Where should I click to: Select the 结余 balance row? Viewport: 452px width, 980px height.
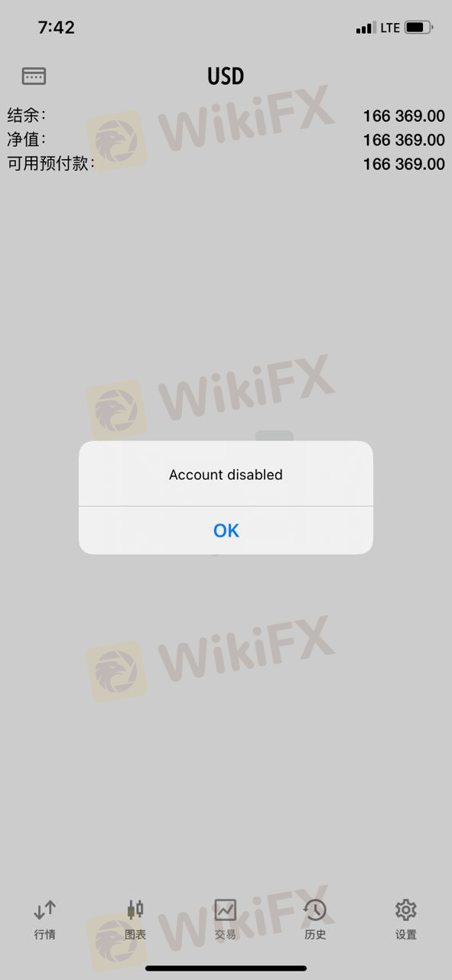pyautogui.click(x=226, y=116)
